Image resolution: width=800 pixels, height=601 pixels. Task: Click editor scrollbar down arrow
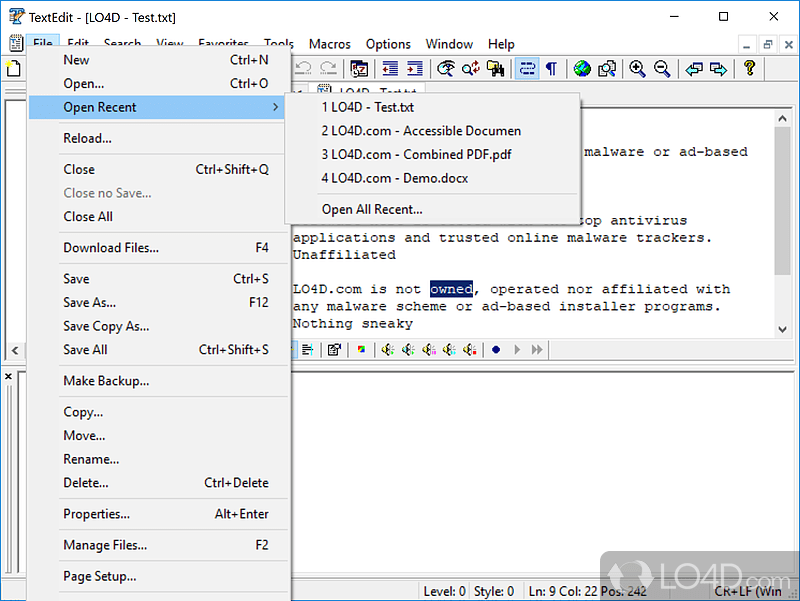click(x=782, y=330)
